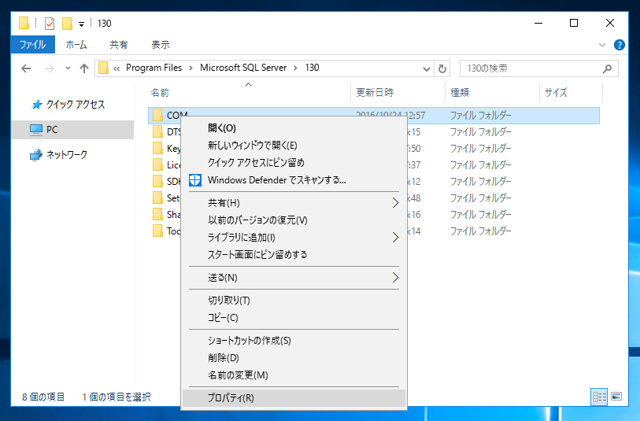Choose ショートカットの作成(S)
The width and height of the screenshot is (640, 421).
click(294, 341)
